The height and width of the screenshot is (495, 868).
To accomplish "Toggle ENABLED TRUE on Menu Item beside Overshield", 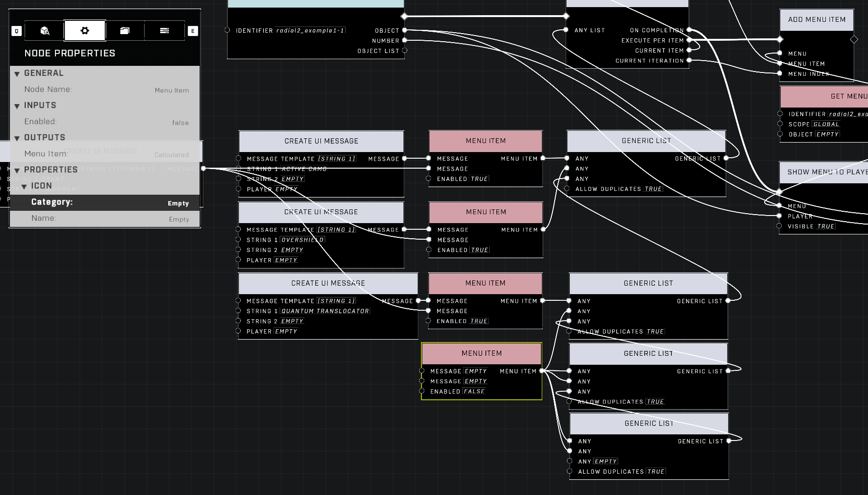I will (480, 250).
